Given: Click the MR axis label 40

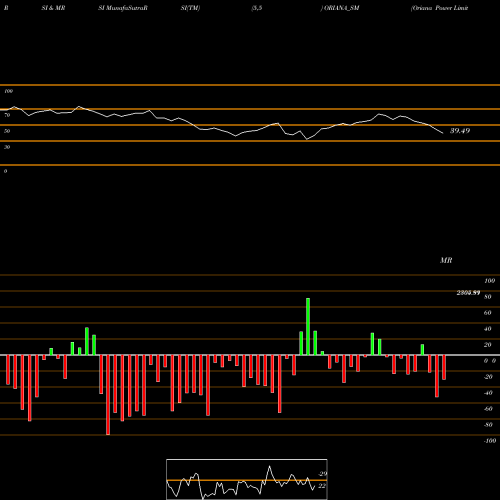Looking at the screenshot, I should 488,329.
